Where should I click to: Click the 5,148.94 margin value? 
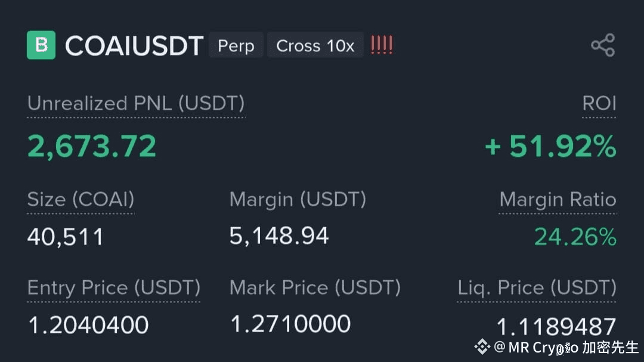pyautogui.click(x=279, y=236)
